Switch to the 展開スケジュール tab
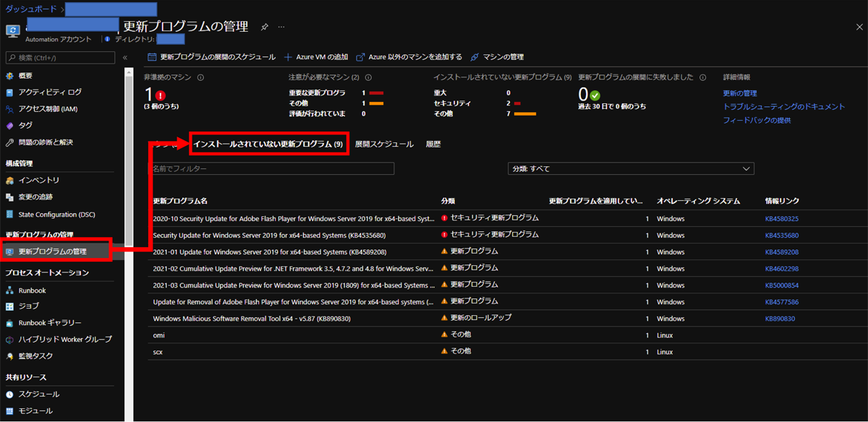Viewport: 868px width, 422px height. (384, 145)
